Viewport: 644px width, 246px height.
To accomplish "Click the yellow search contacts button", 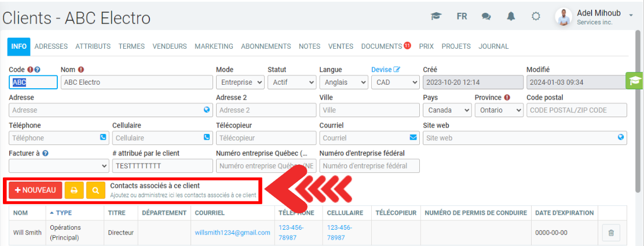I will pos(96,190).
